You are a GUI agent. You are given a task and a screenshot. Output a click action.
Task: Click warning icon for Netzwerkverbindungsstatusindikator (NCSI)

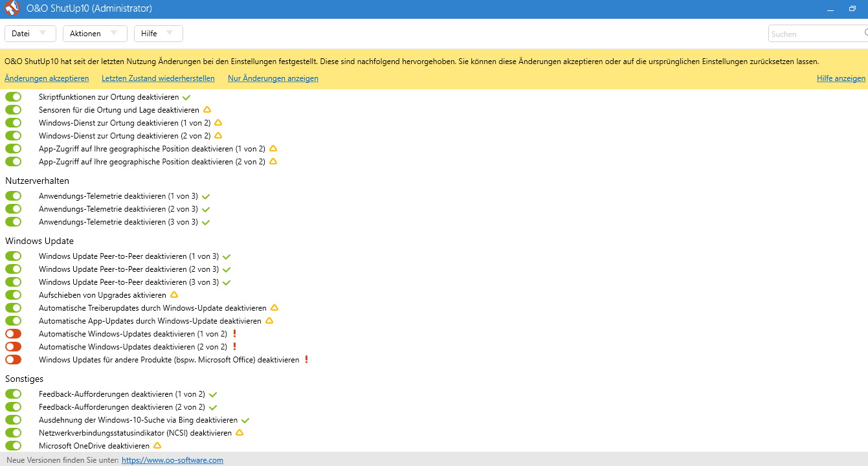(x=239, y=432)
